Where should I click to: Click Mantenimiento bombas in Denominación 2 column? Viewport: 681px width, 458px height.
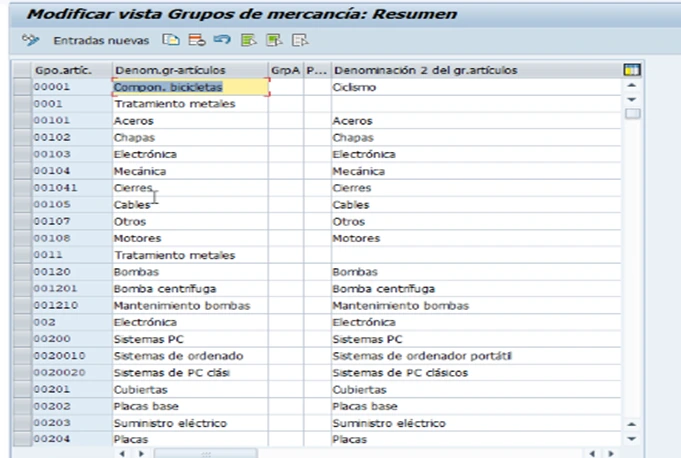(476, 306)
